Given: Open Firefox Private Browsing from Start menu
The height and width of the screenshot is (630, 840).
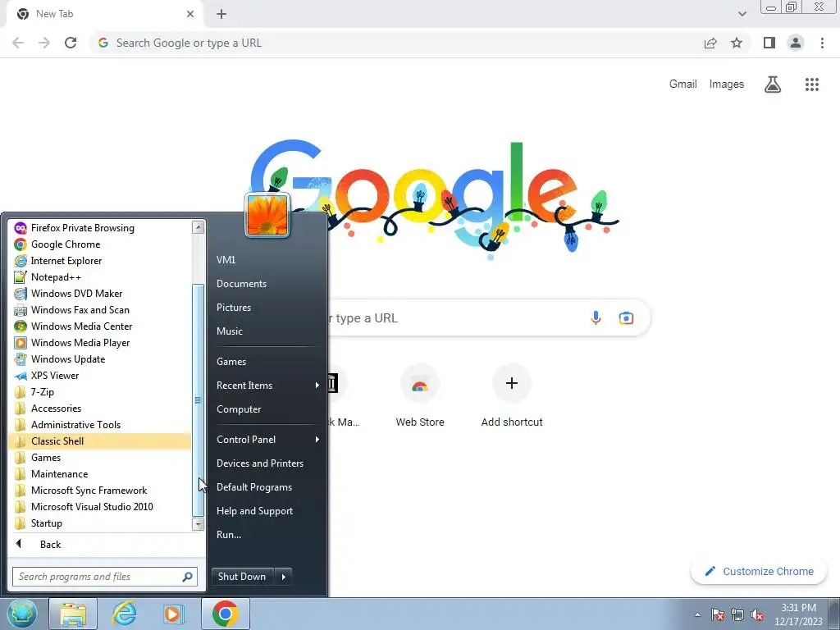Looking at the screenshot, I should pyautogui.click(x=99, y=228).
